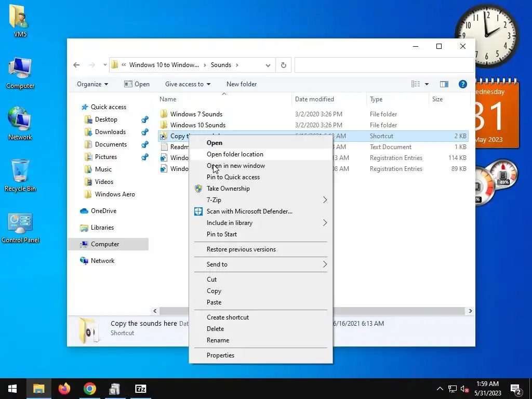Image resolution: width=532 pixels, height=399 pixels.
Task: Choose Scan with Microsoft Defender
Action: (261, 211)
